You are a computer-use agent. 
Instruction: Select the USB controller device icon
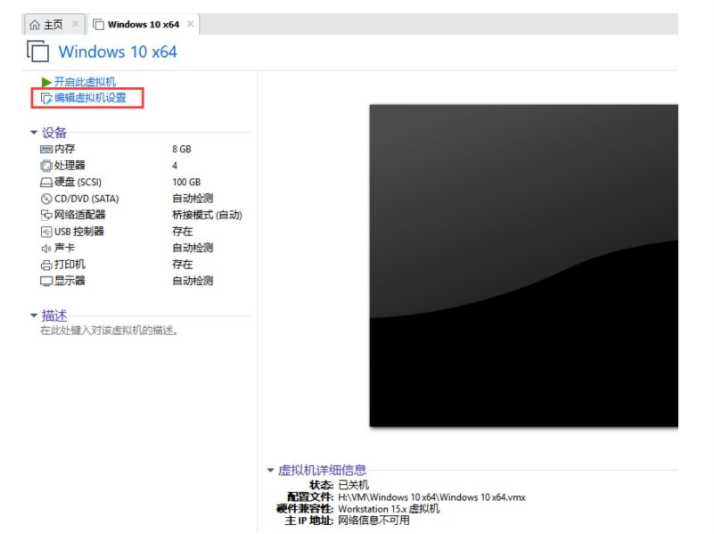coord(46,231)
